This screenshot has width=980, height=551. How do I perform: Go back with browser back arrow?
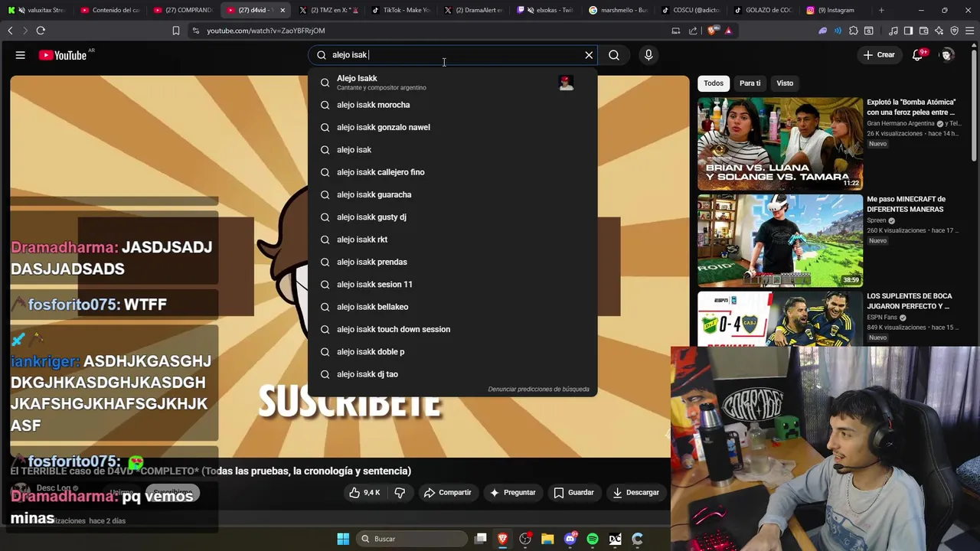pyautogui.click(x=10, y=31)
